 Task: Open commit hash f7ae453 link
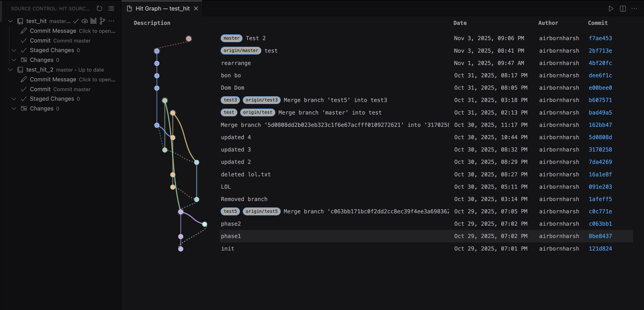pyautogui.click(x=600, y=38)
